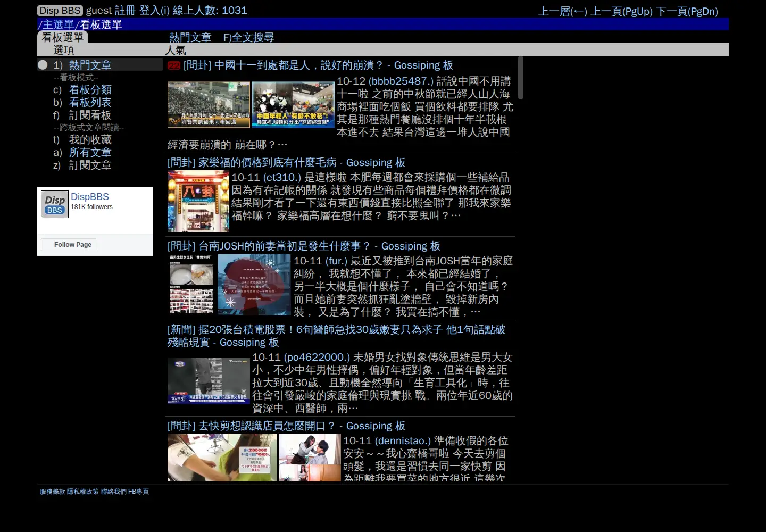
Task: Click the 八卦 shop sign thumbnail
Action: pos(198,201)
